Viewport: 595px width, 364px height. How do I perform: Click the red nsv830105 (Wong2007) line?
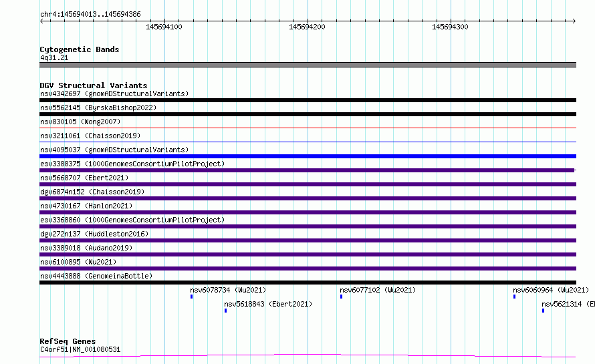coord(308,128)
